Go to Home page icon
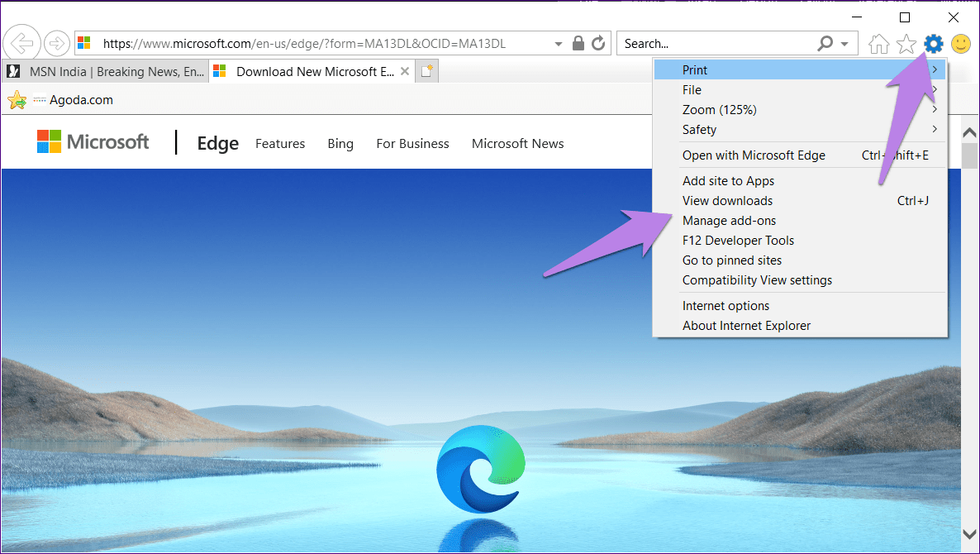Screen dimensions: 980x554 tap(880, 44)
